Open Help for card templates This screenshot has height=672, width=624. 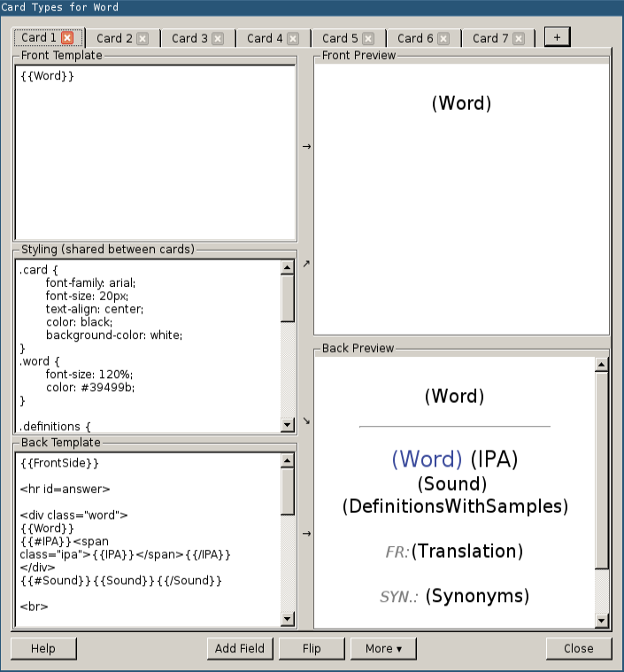coord(43,649)
